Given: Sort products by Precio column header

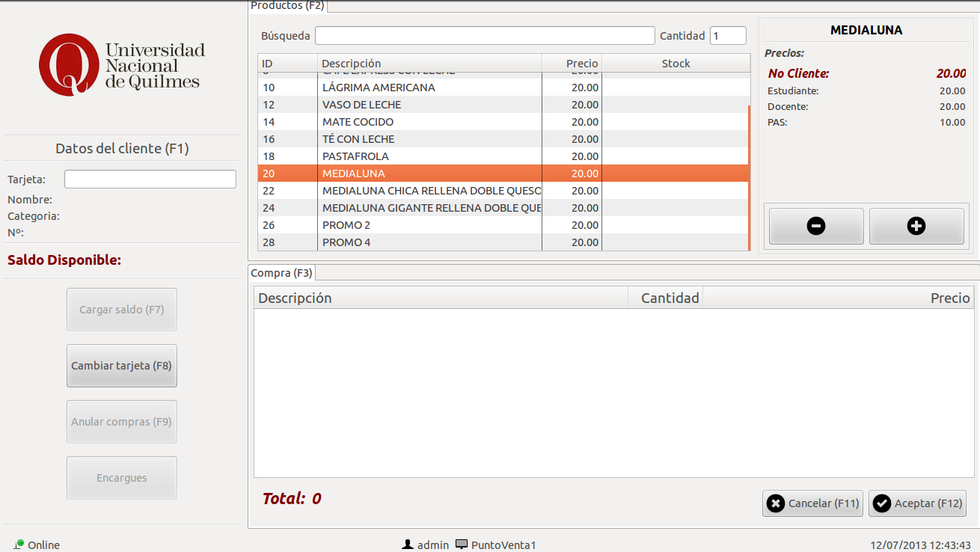Looking at the screenshot, I should [572, 64].
